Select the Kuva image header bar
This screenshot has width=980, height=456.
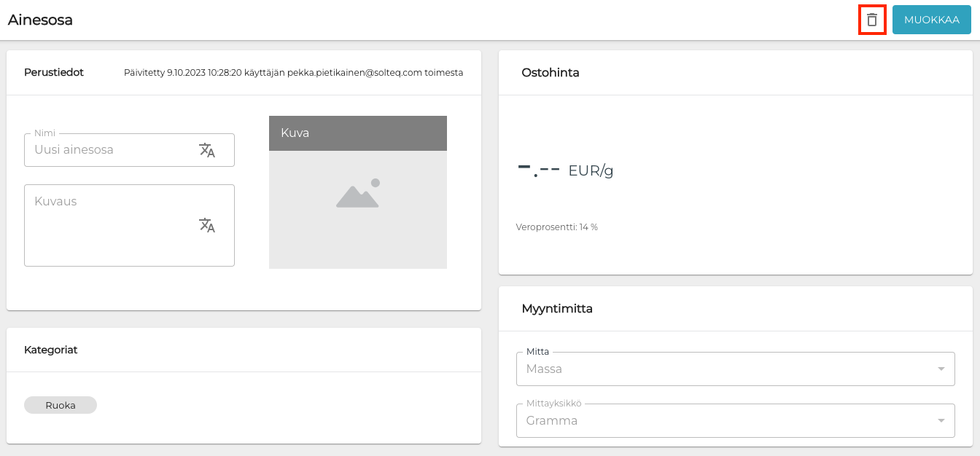coord(357,133)
